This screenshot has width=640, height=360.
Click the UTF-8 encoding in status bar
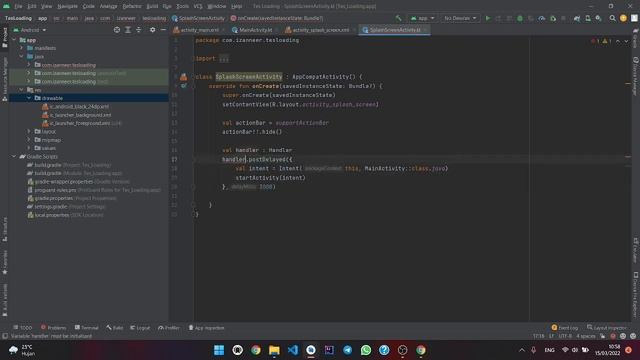(565, 336)
